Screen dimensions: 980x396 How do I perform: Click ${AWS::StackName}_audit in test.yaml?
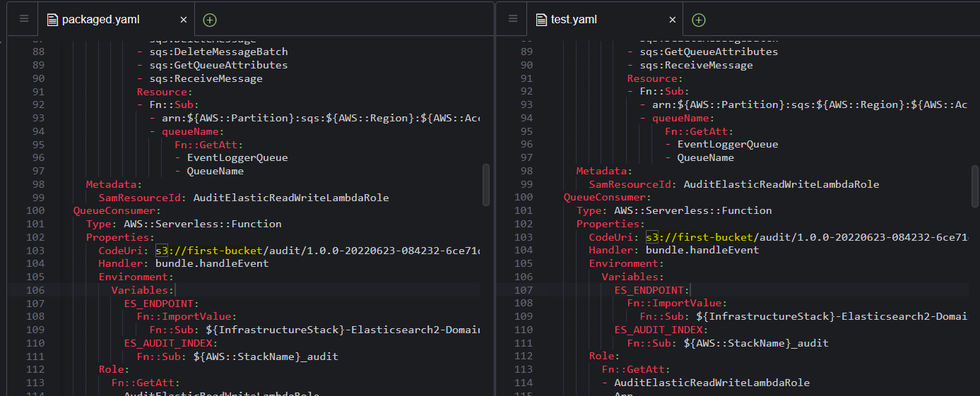[756, 343]
